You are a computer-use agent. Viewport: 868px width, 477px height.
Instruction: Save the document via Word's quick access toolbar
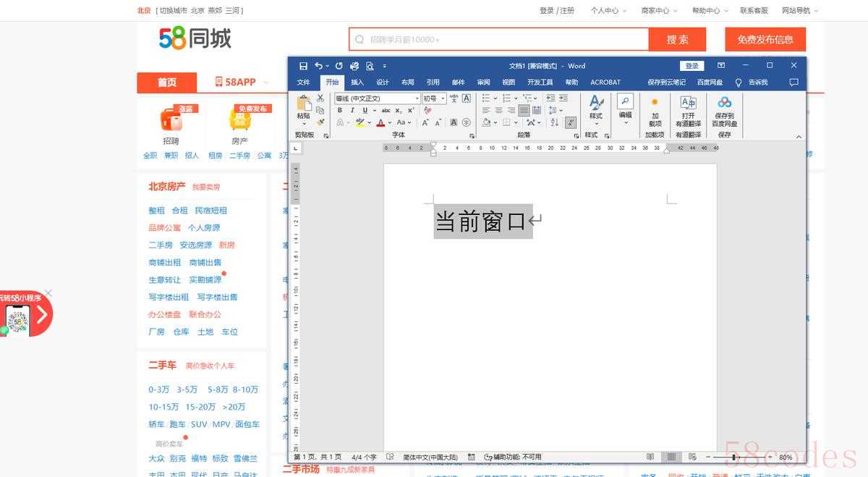(303, 66)
